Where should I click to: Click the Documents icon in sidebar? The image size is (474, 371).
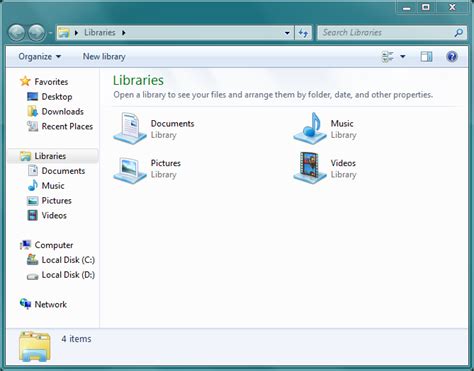33,170
